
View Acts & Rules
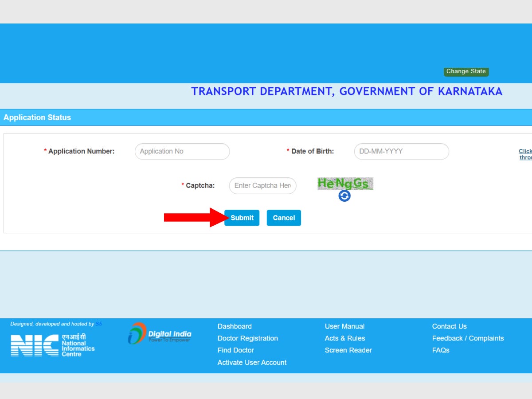pos(344,338)
